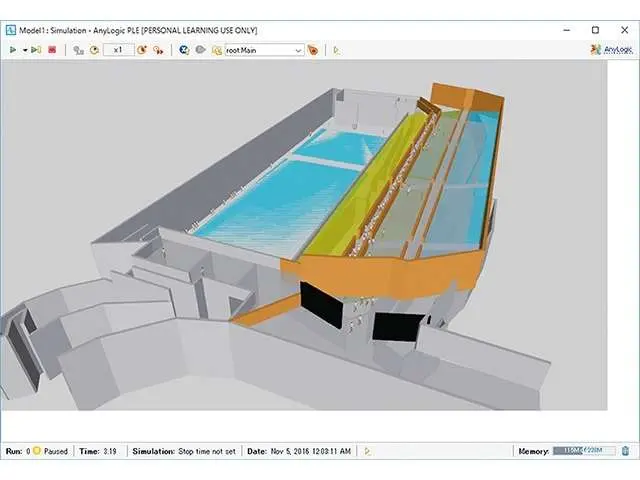
Task: Toggle virtual time mode icon
Action: tap(158, 50)
